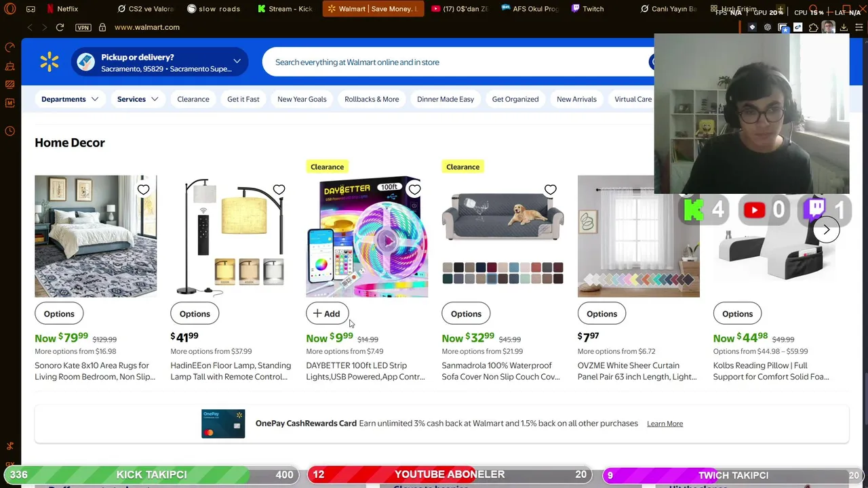
Task: Open the DAYBETTER LED strip product image
Action: pyautogui.click(x=367, y=236)
